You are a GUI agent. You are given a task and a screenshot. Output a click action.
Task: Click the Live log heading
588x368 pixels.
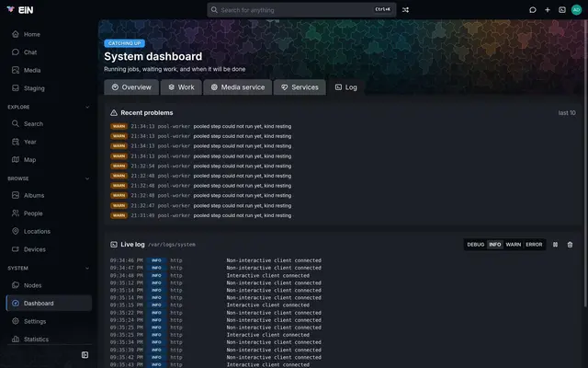(132, 245)
